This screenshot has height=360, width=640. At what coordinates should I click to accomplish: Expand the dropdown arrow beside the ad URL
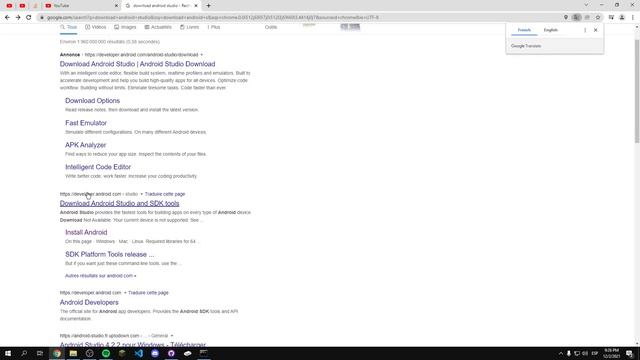pos(201,55)
